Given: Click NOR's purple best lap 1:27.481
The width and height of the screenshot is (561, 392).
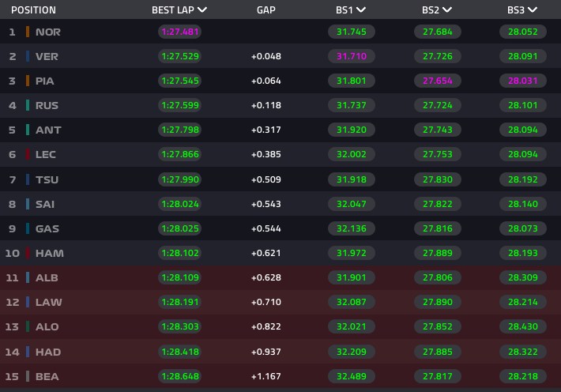Looking at the screenshot, I should 179,32.
